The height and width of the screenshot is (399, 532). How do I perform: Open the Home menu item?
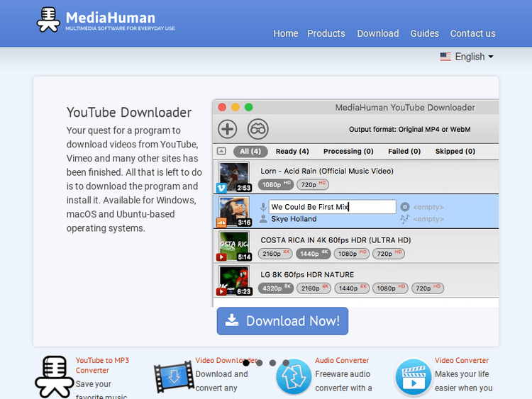286,33
